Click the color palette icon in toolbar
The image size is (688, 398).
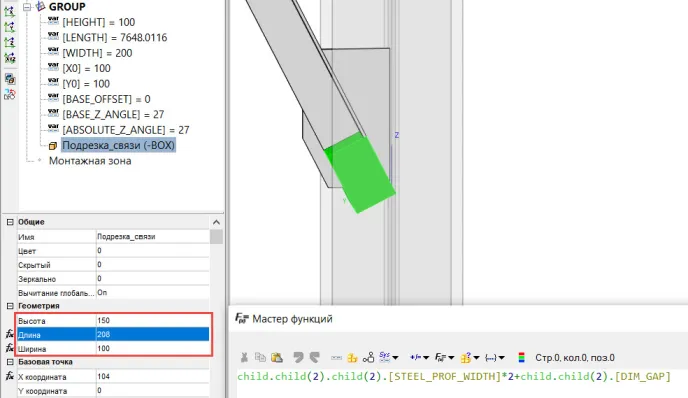[521, 358]
